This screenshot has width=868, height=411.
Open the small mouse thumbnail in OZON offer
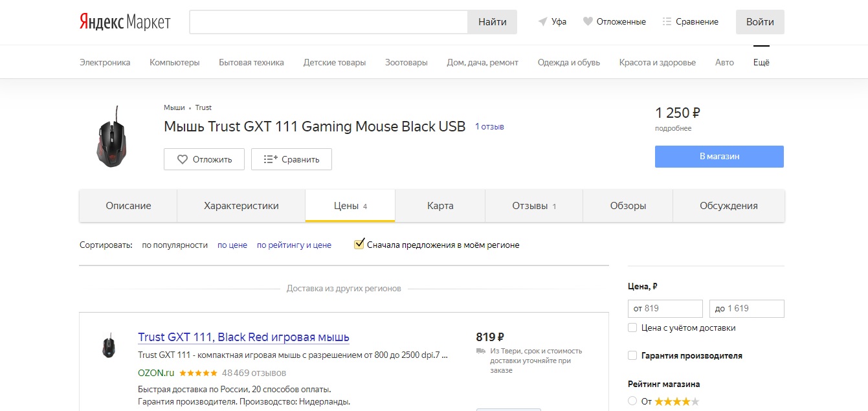click(108, 345)
